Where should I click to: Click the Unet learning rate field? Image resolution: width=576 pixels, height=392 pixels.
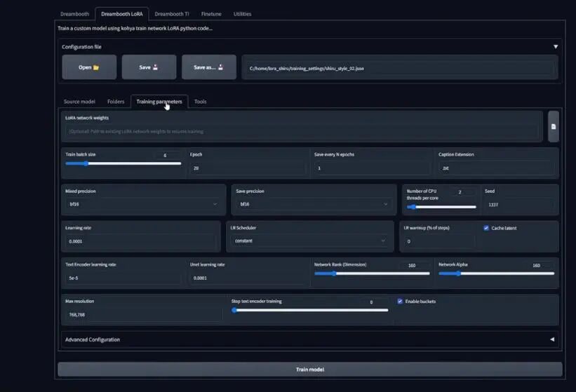[x=248, y=278]
